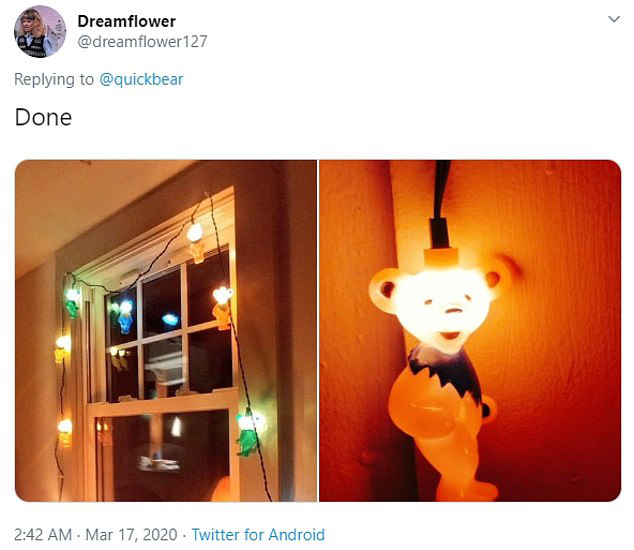Select the "Done" tweet text
Image resolution: width=634 pixels, height=550 pixels.
[43, 118]
